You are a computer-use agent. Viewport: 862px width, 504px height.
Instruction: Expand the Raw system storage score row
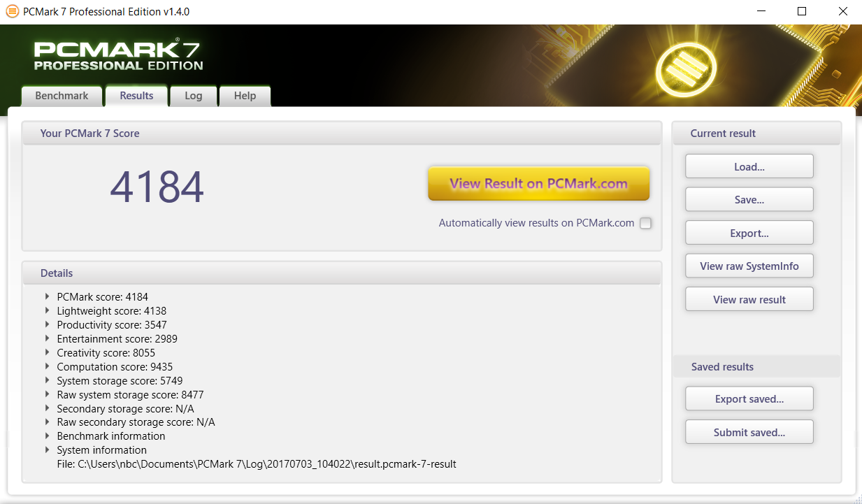(x=48, y=395)
